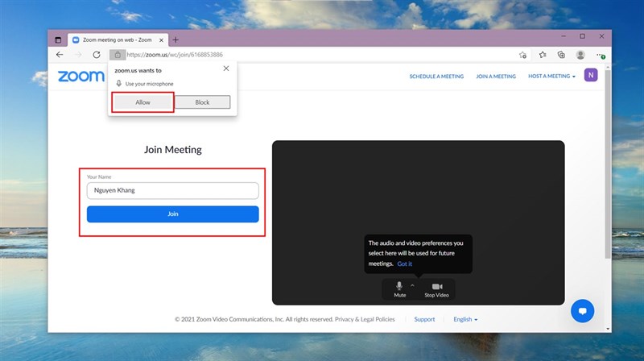Open a new browser tab

175,39
